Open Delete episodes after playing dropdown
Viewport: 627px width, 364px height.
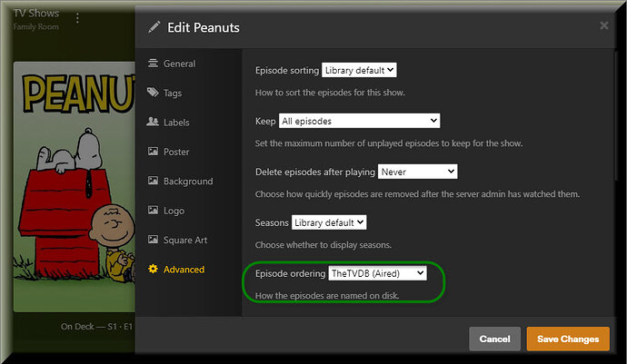pos(417,172)
